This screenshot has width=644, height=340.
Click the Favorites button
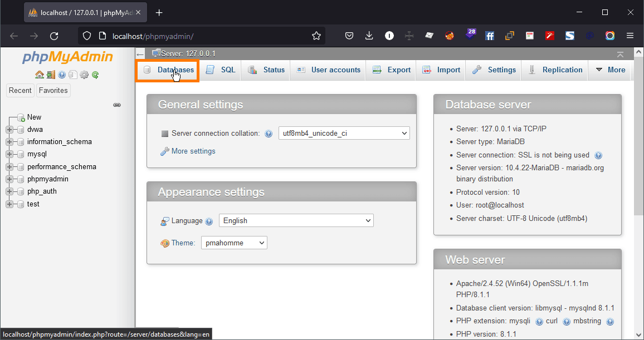[53, 91]
